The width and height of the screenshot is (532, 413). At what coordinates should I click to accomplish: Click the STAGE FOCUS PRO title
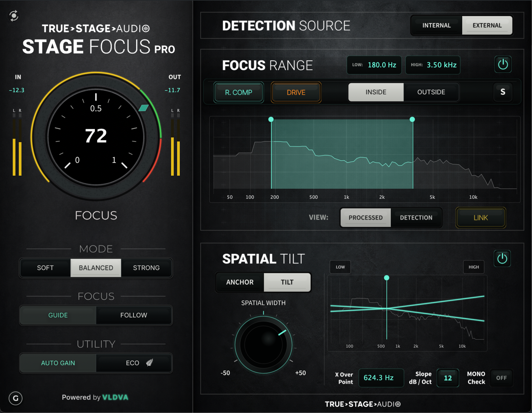click(99, 46)
